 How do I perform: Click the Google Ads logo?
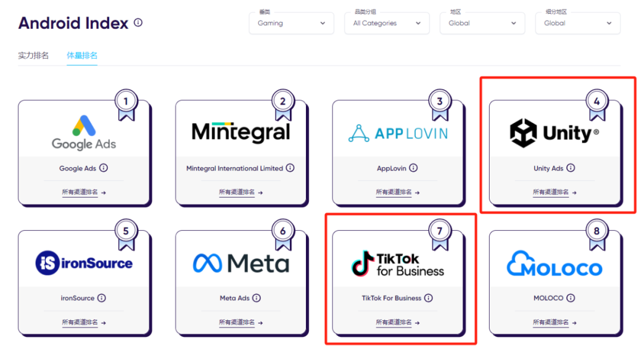click(84, 132)
